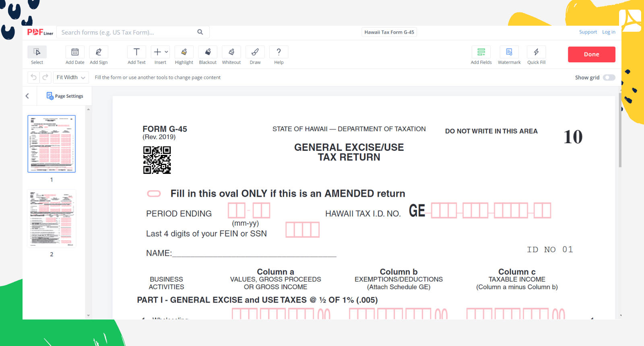The height and width of the screenshot is (346, 644).
Task: Select the Blackout tool
Action: (208, 55)
